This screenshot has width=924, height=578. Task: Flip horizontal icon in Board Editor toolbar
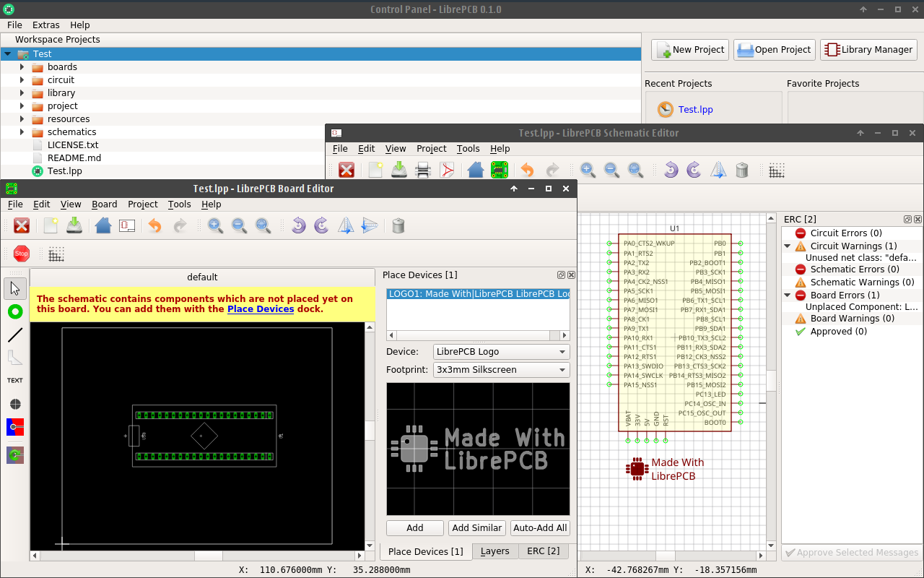tap(346, 225)
